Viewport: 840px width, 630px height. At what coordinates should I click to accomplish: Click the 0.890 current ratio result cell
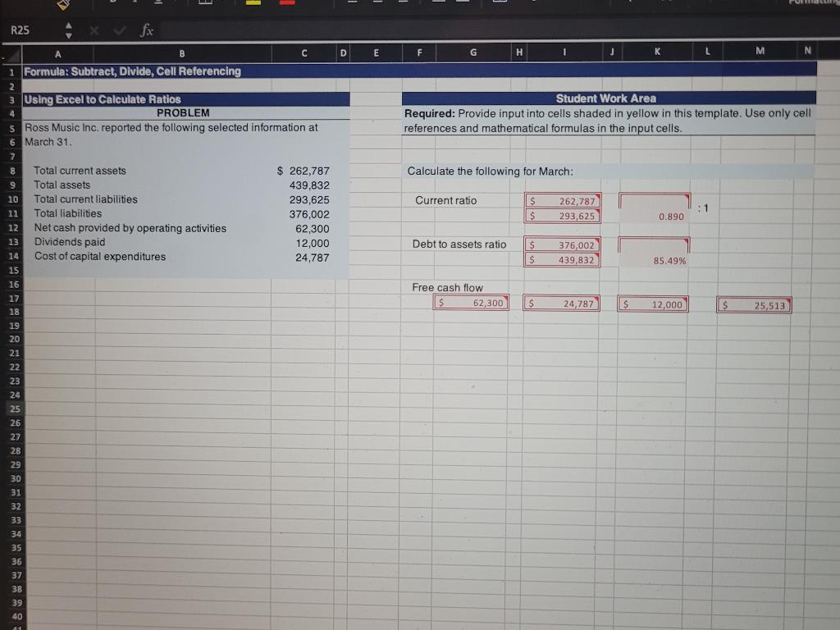click(x=654, y=208)
